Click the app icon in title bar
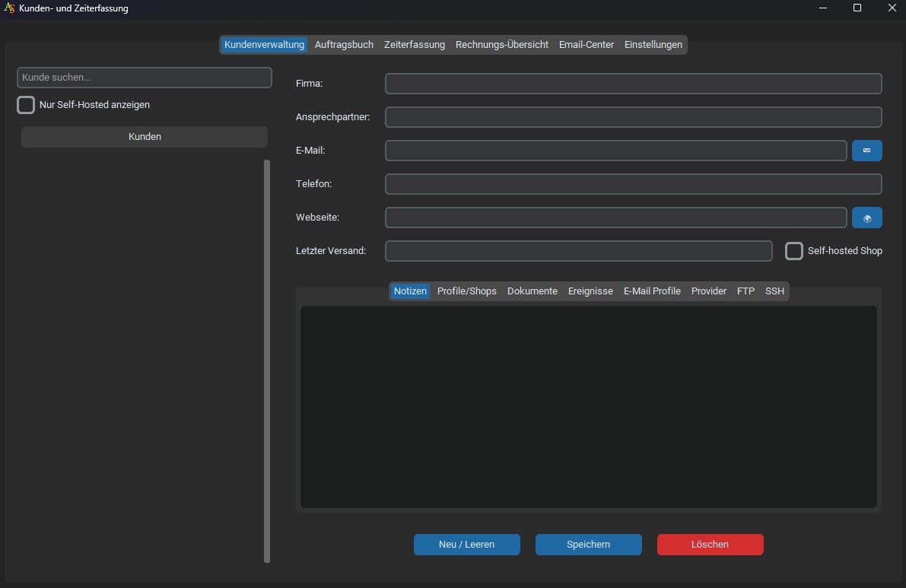906x588 pixels. [8, 8]
